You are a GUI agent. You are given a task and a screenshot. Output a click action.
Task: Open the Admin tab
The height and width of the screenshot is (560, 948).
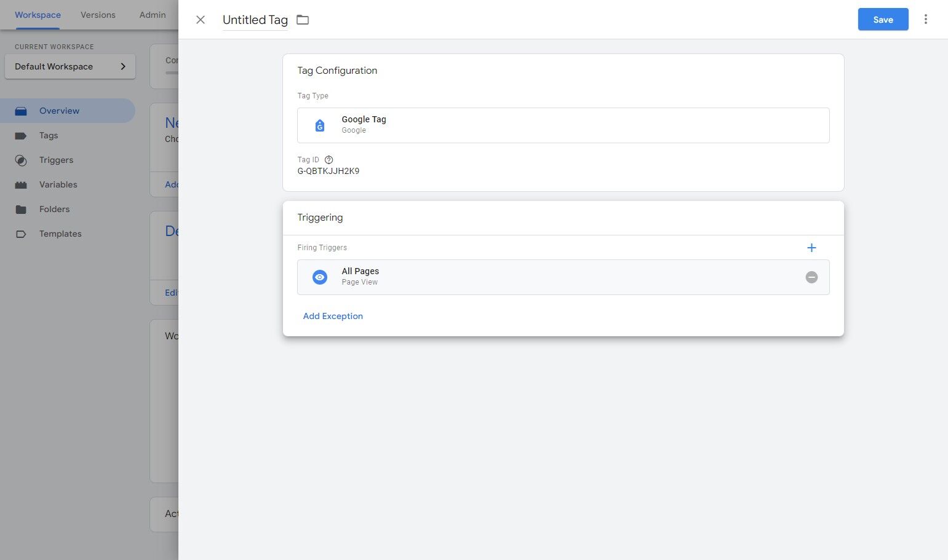point(153,15)
